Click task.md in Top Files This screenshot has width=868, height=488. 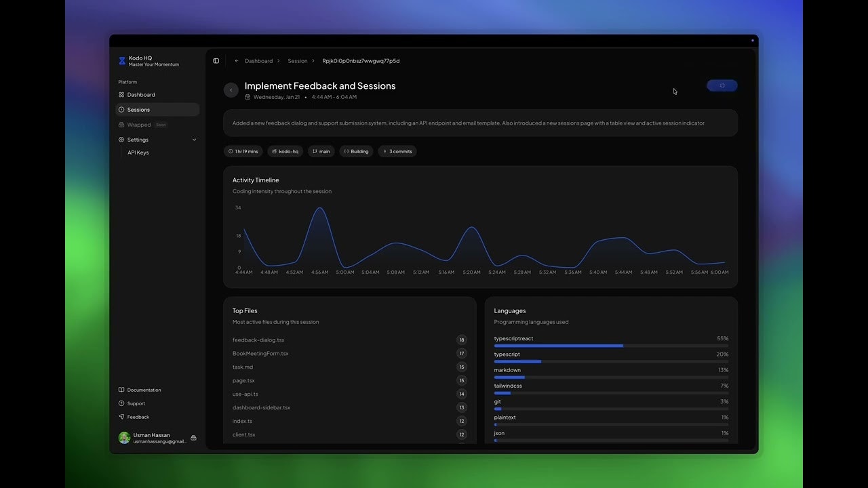click(243, 367)
